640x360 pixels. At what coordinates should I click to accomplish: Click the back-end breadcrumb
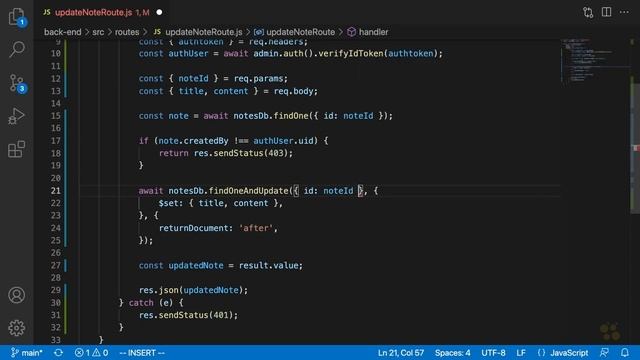point(62,32)
